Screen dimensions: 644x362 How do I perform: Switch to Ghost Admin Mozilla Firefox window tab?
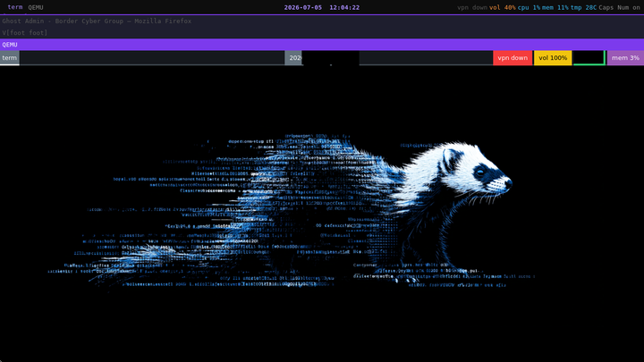pos(322,21)
